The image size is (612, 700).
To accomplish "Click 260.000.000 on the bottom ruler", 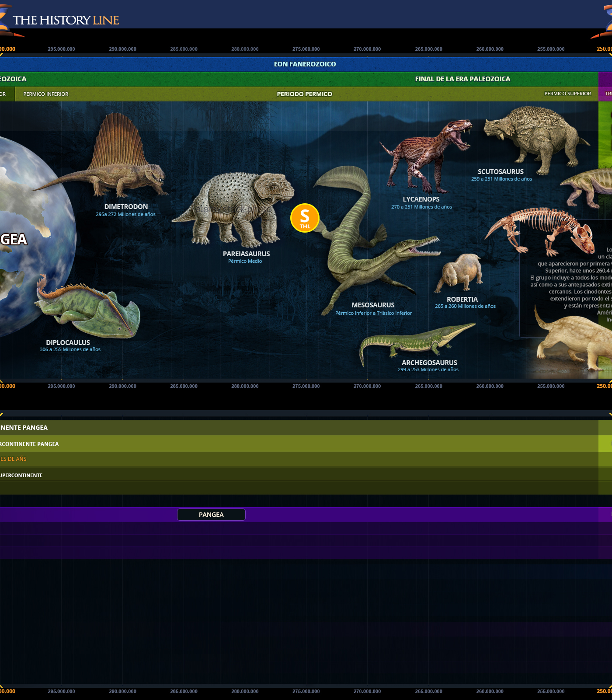I will pos(490,691).
